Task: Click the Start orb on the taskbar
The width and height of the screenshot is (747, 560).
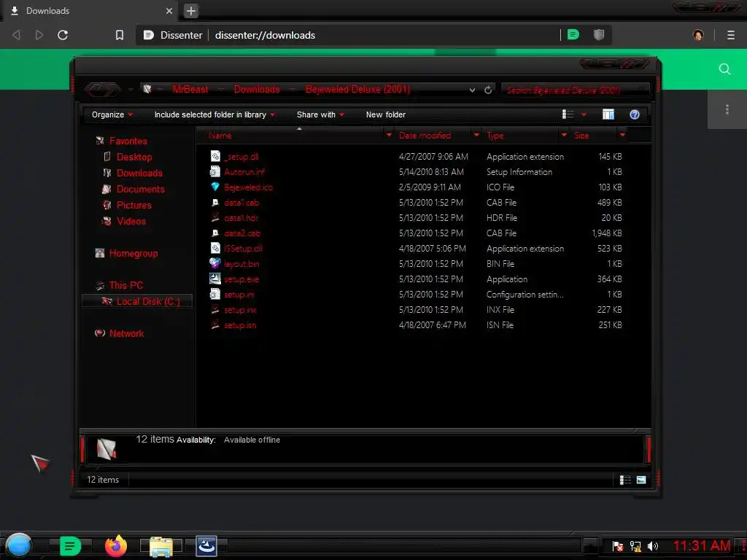Action: pyautogui.click(x=19, y=545)
